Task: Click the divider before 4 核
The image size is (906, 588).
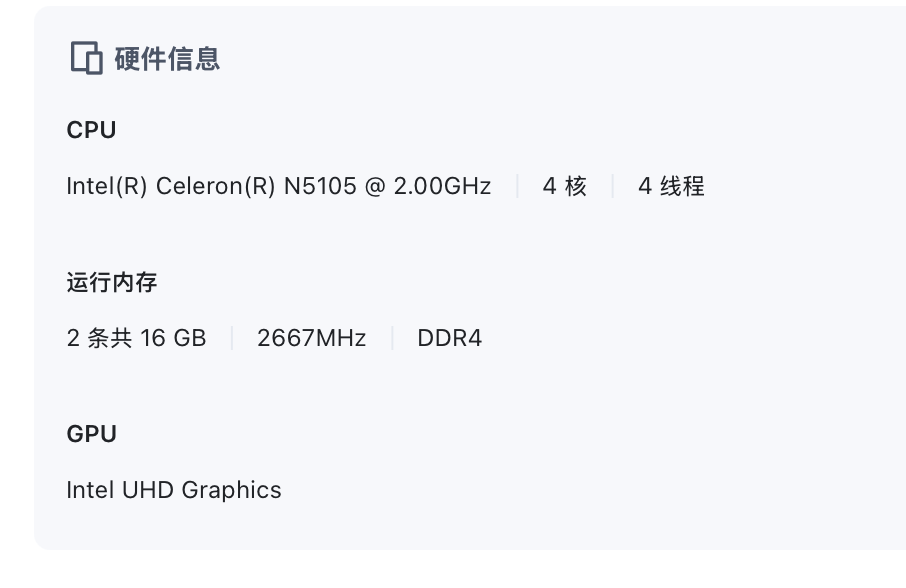Action: click(517, 186)
